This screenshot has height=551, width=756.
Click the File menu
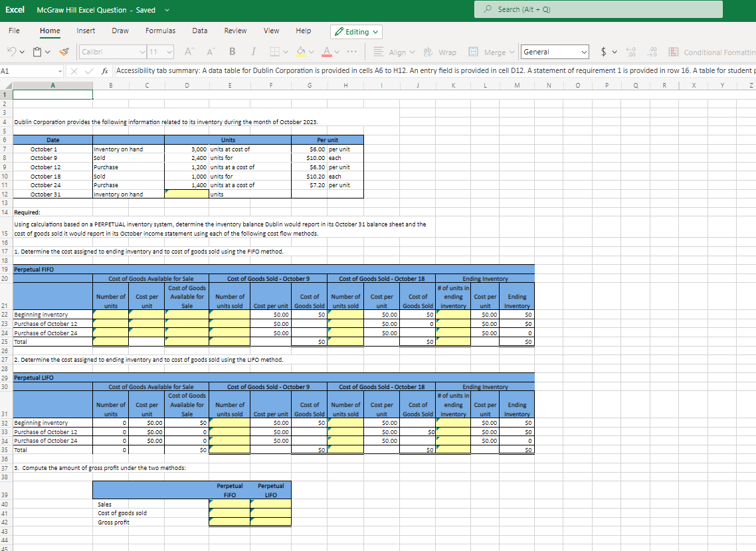click(x=13, y=31)
